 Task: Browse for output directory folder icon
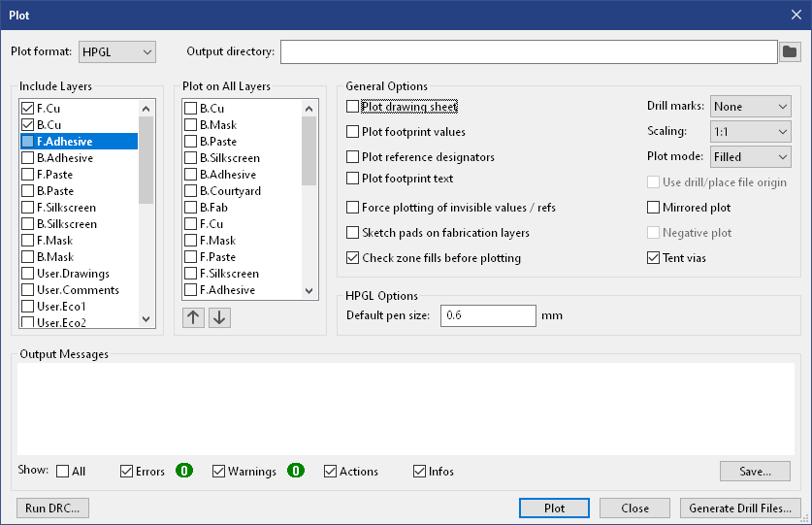coord(790,51)
